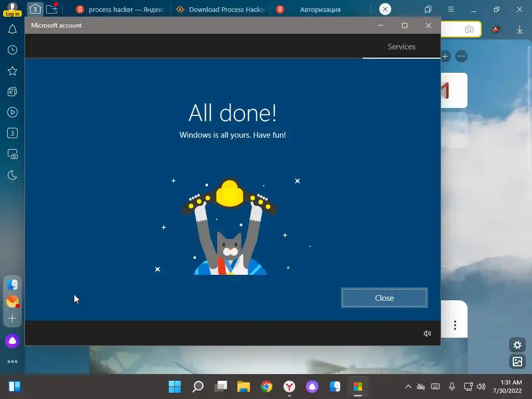Open Yandex Browser from the taskbar

click(289, 387)
